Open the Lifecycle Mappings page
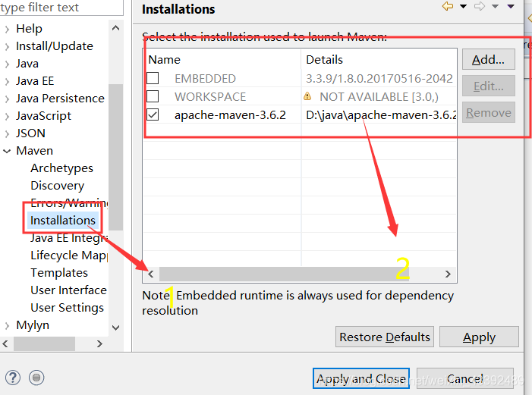The width and height of the screenshot is (532, 395). pyautogui.click(x=69, y=255)
